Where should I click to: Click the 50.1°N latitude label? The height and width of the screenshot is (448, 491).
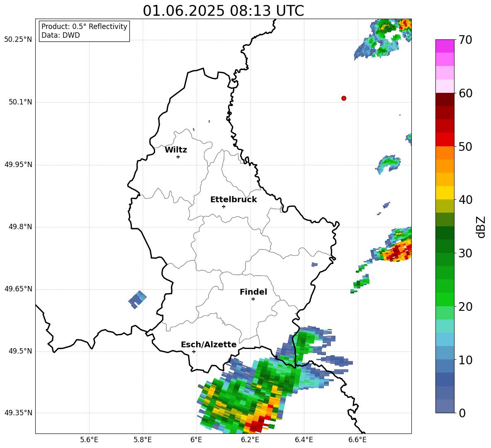click(x=21, y=102)
